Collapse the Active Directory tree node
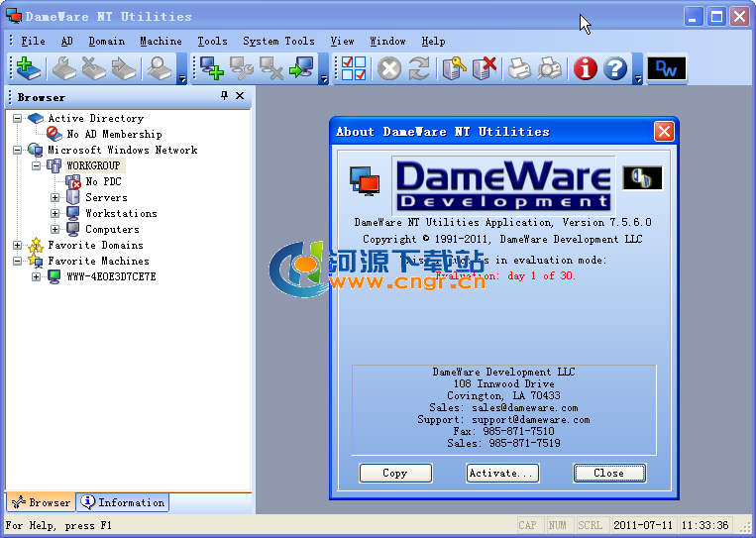 18,119
